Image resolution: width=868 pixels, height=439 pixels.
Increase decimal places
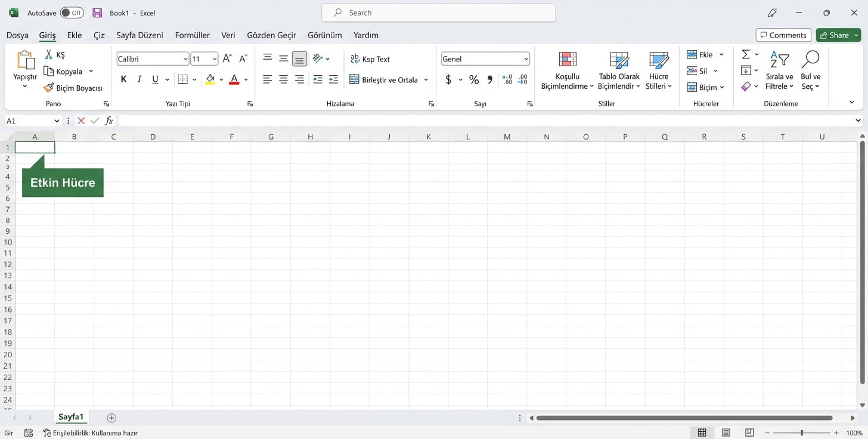point(507,79)
